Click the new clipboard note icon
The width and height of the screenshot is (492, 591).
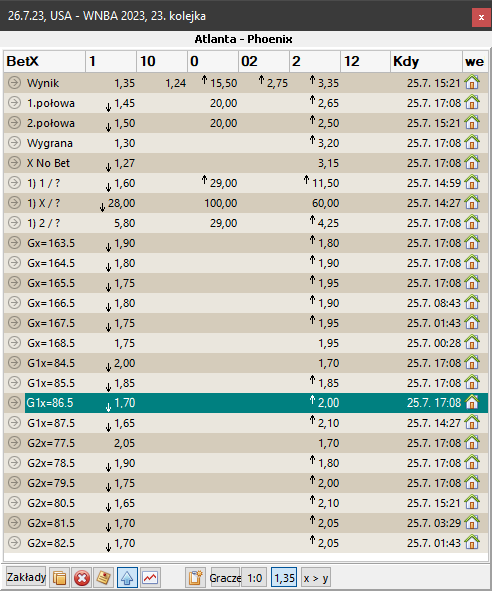pos(195,577)
